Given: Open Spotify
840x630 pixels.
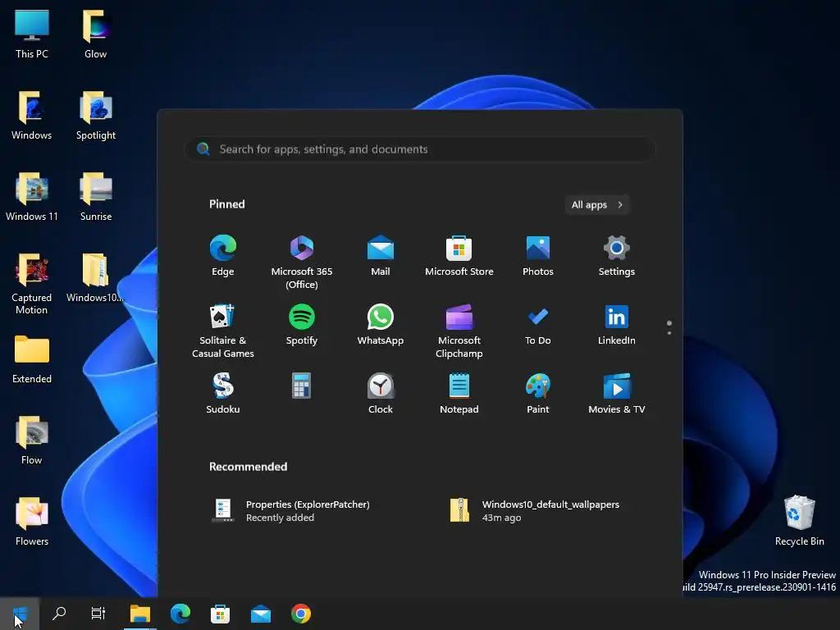Looking at the screenshot, I should pos(302,325).
